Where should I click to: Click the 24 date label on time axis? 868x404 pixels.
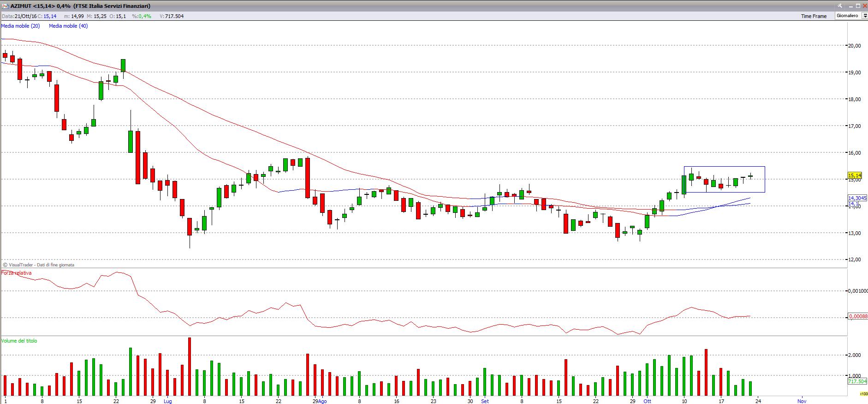pos(758,401)
